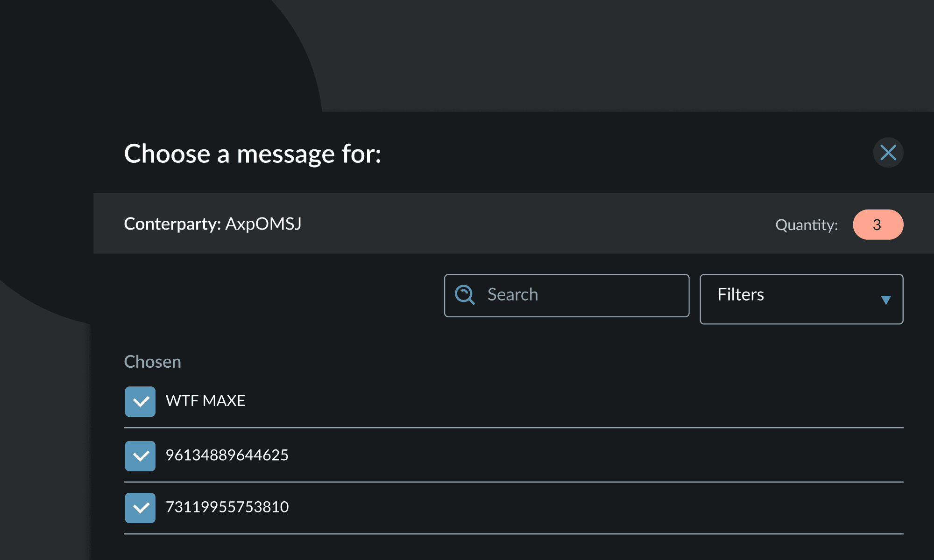Deselect the 73119955753810 checkbox
The height and width of the screenshot is (560, 934).
(x=140, y=508)
